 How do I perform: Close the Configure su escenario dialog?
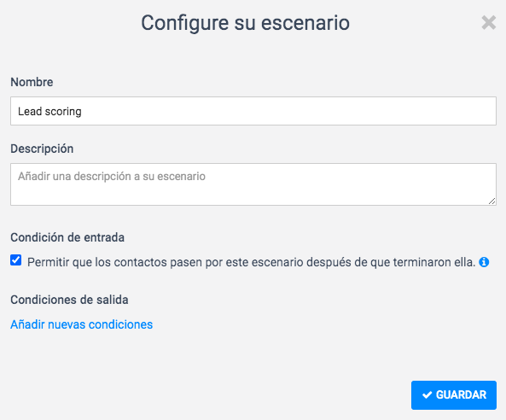489,22
